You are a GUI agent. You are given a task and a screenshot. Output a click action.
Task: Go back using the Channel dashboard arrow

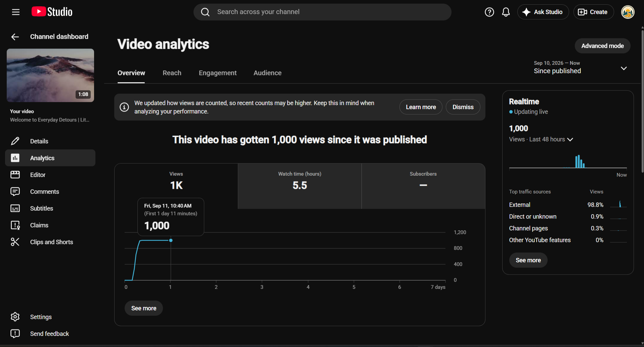pos(15,37)
